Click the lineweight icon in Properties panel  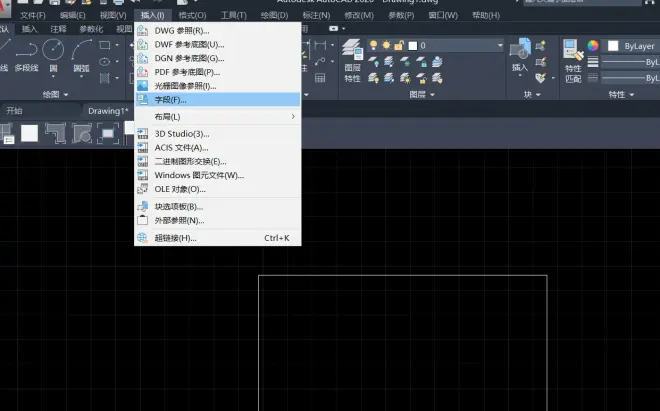point(593,62)
